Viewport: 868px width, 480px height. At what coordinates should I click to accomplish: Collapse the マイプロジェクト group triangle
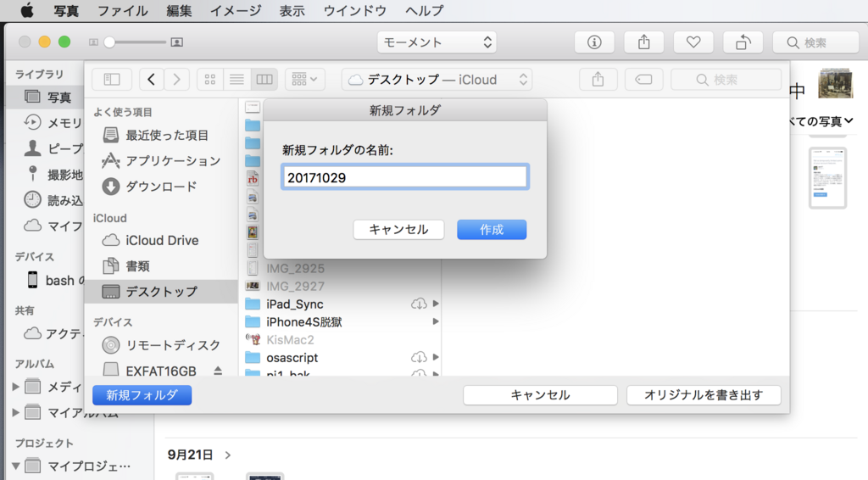click(15, 466)
